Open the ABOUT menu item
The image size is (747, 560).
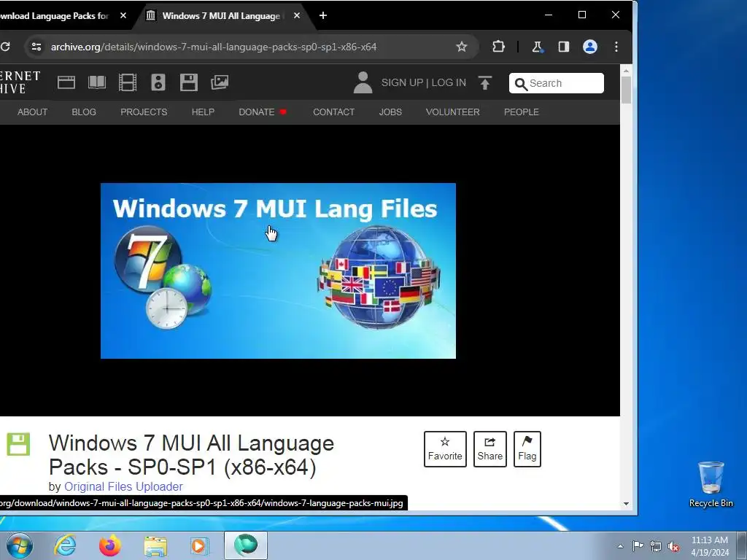pos(32,112)
